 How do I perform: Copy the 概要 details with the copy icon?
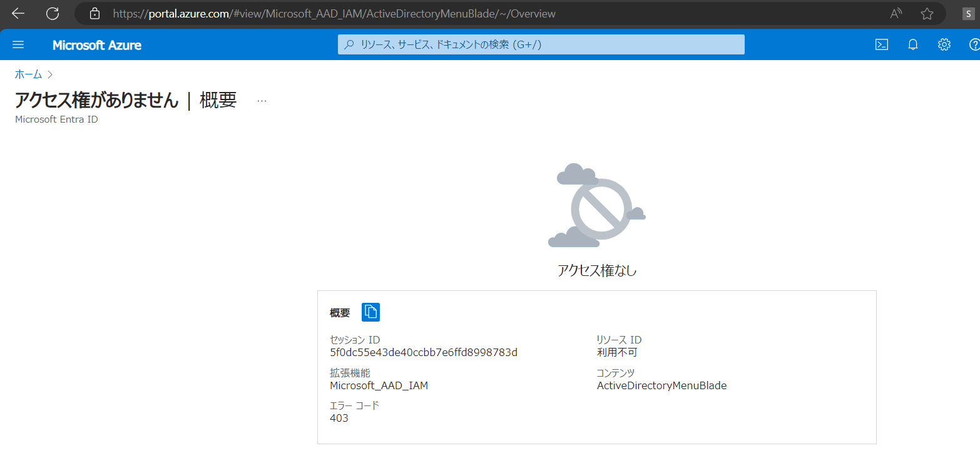[x=371, y=312]
